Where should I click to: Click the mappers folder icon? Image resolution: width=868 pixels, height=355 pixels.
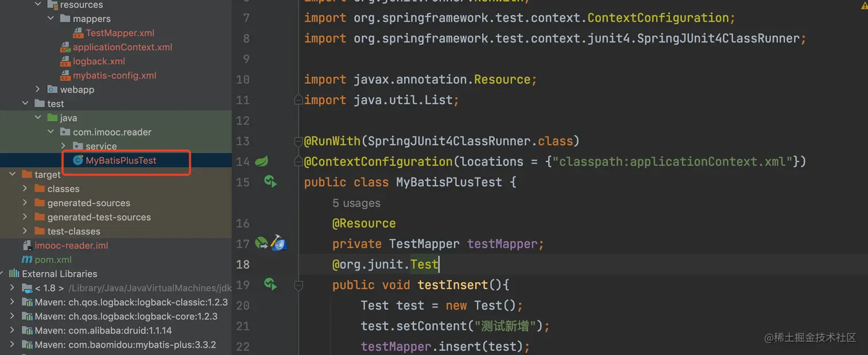tap(65, 19)
